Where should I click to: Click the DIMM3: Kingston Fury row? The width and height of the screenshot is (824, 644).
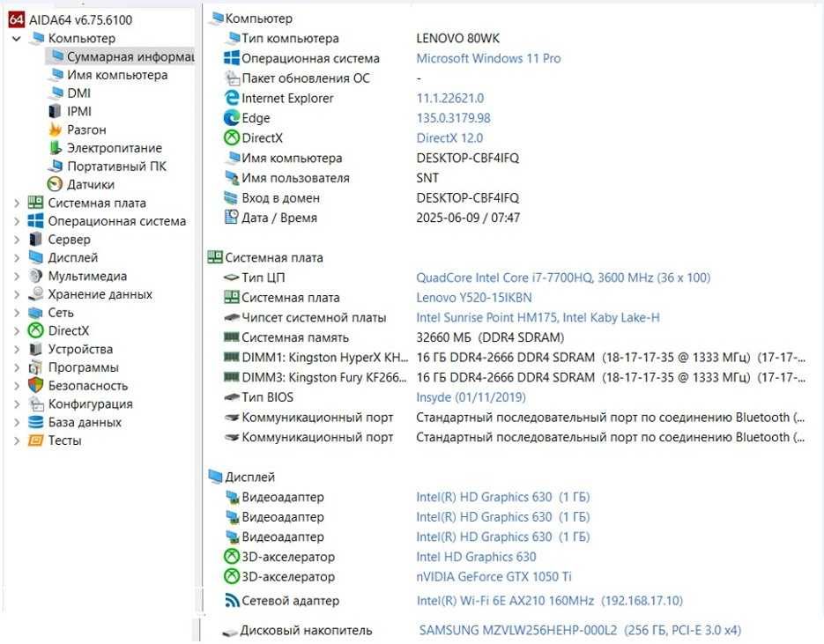click(x=515, y=377)
